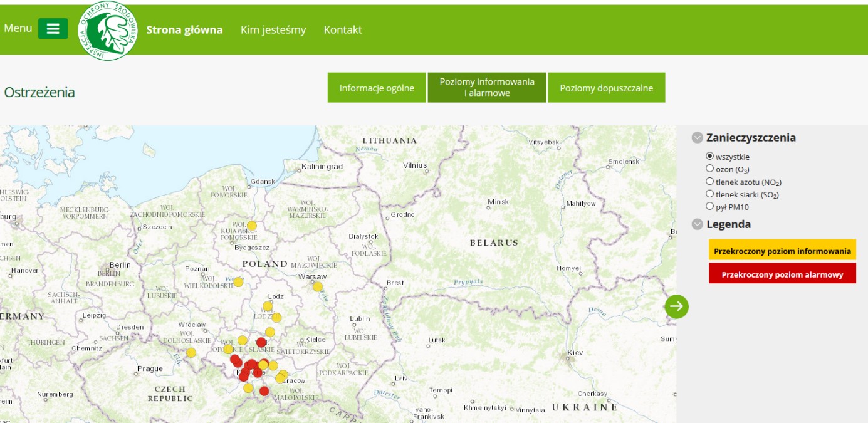Open the Kontakt link
The width and height of the screenshot is (868, 423).
click(343, 30)
